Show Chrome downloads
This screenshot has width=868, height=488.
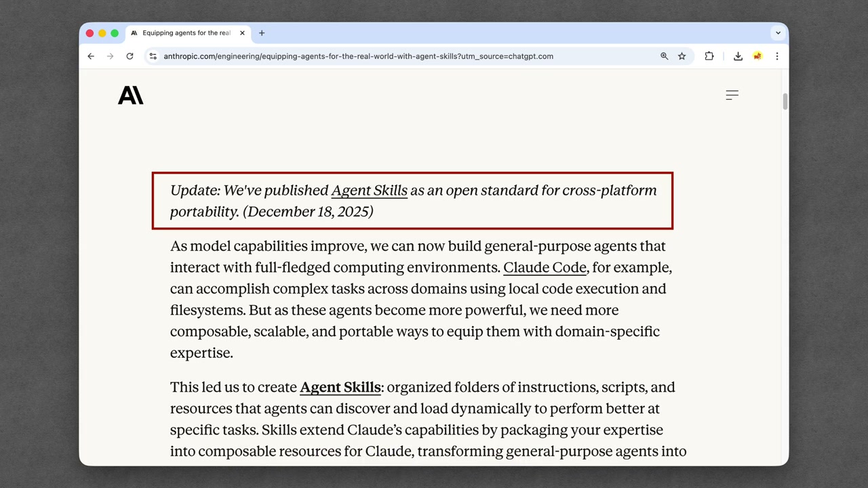[x=738, y=56]
